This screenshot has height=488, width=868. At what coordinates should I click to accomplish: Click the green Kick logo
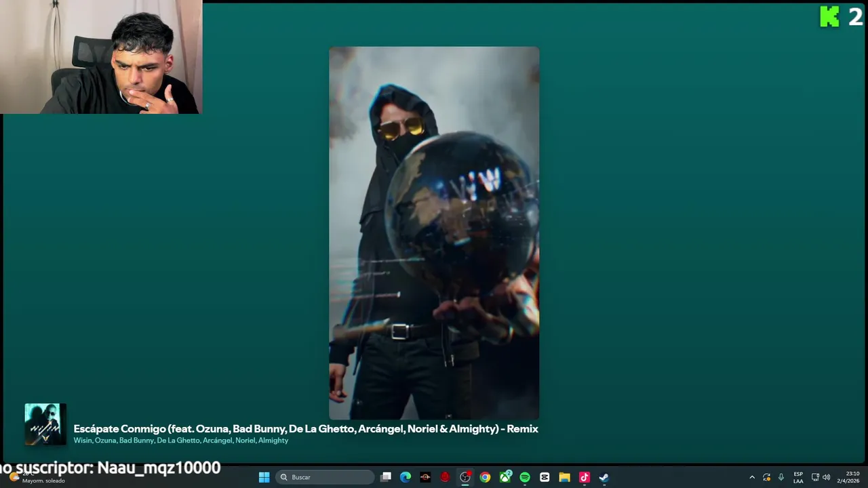point(829,16)
